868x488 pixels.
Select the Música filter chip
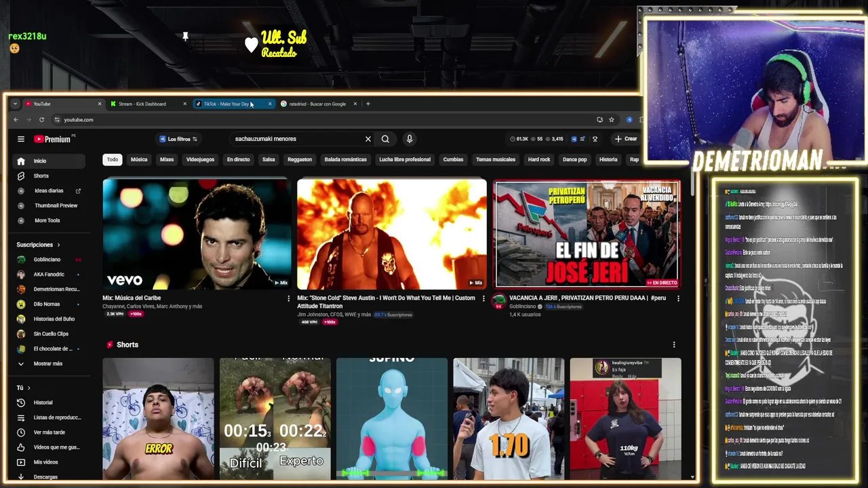coord(139,159)
